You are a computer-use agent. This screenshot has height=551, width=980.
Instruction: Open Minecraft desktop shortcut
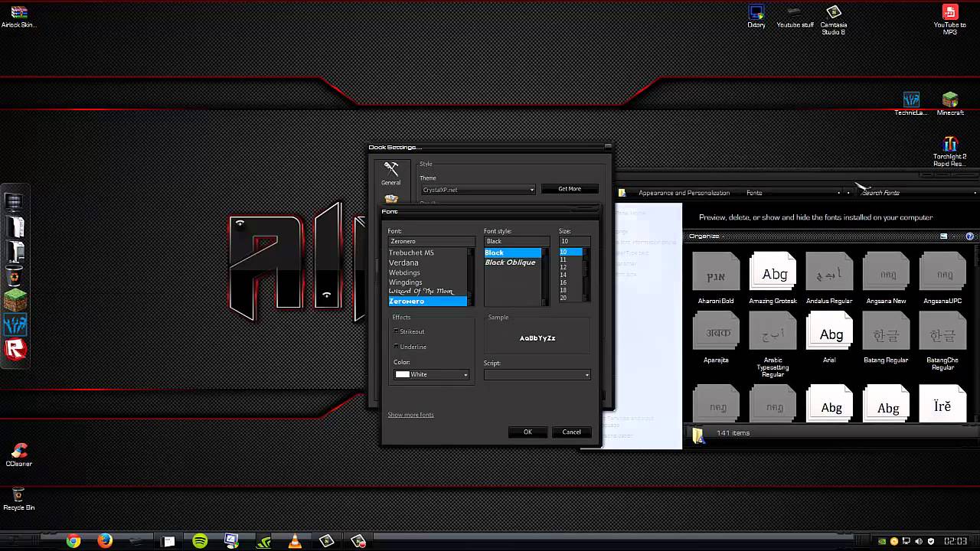[950, 104]
